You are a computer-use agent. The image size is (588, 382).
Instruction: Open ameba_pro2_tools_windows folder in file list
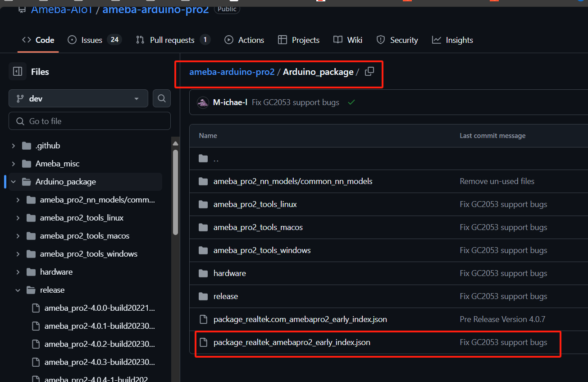click(262, 250)
